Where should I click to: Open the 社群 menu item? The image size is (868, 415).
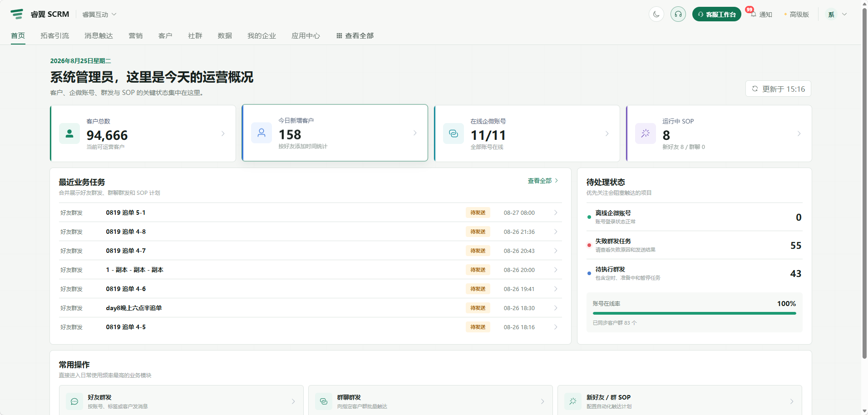point(195,35)
